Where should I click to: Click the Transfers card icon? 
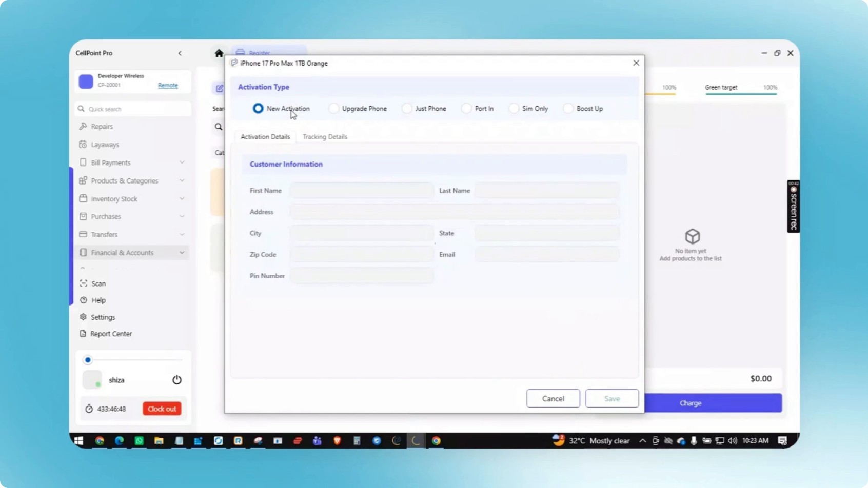pos(83,234)
